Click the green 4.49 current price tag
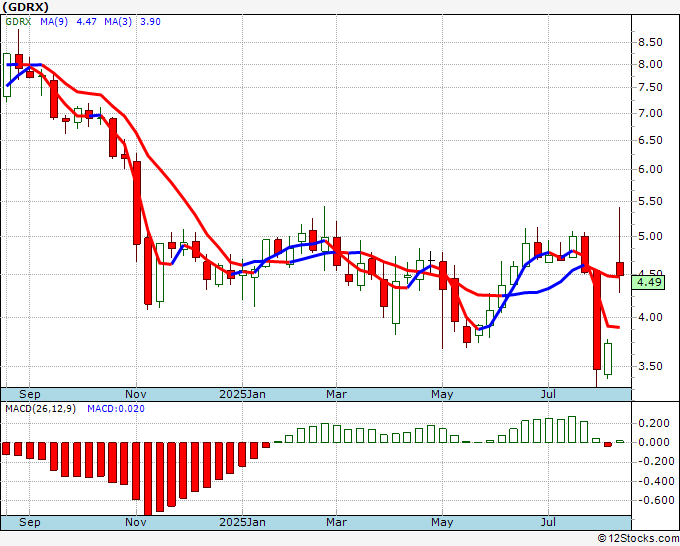Image resolution: width=680 pixels, height=546 pixels. tap(648, 283)
